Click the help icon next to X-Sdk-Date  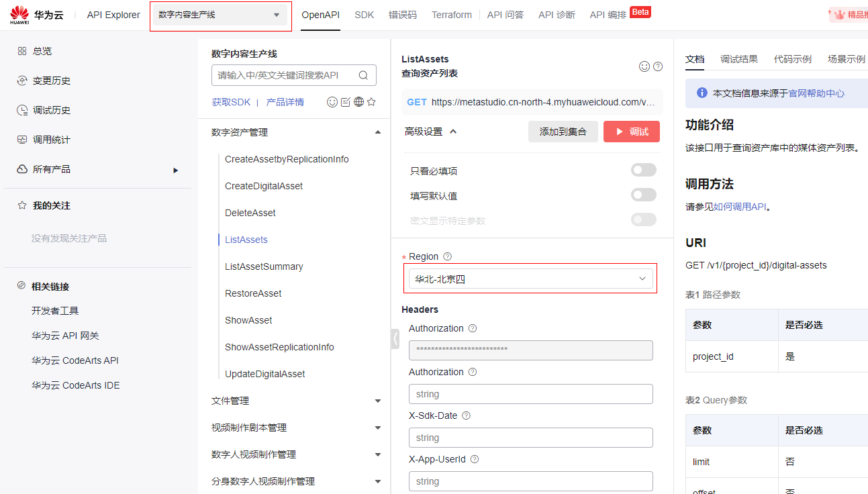pyautogui.click(x=466, y=415)
